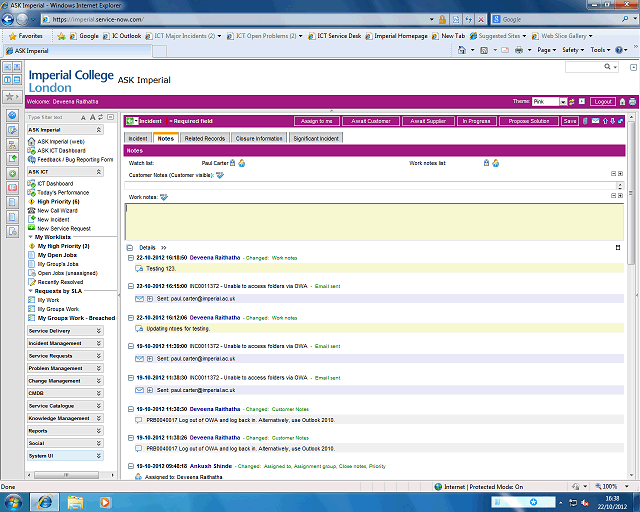Image resolution: width=640 pixels, height=512 pixels.
Task: Open the Closure Information tab
Action: [258, 138]
